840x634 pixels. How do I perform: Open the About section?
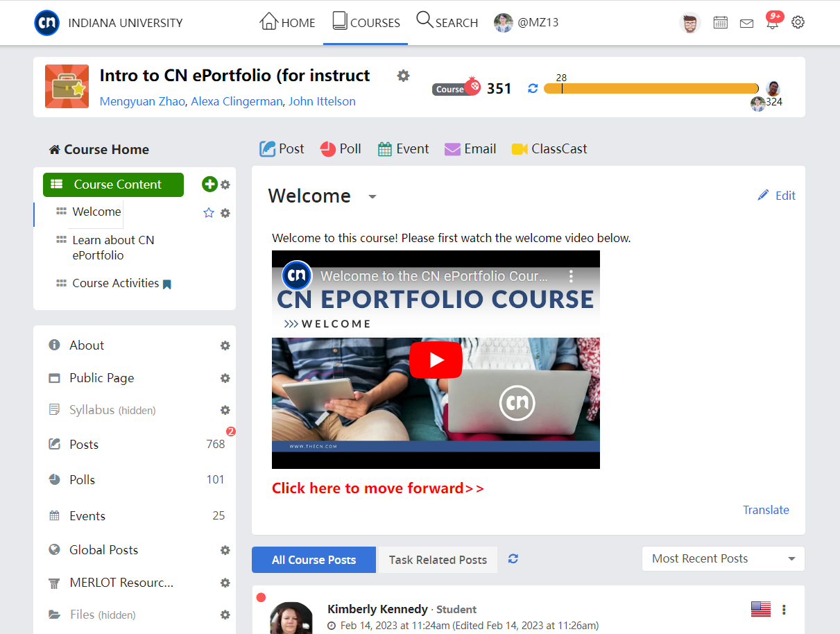[x=87, y=345]
